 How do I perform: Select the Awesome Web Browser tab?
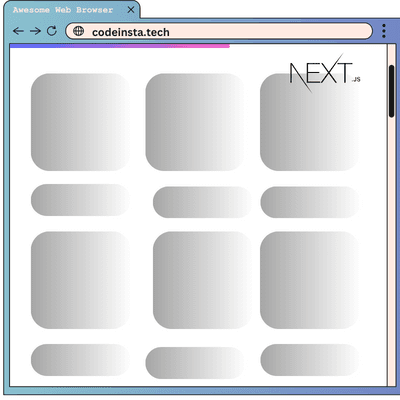coord(72,10)
